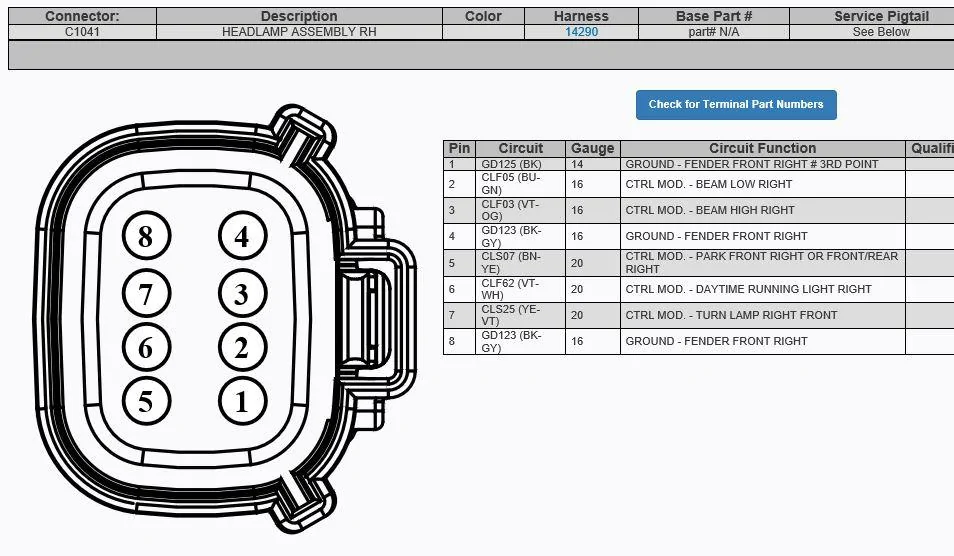Select pin 7 circle in connector diagram
This screenshot has height=556, width=954.
[146, 293]
